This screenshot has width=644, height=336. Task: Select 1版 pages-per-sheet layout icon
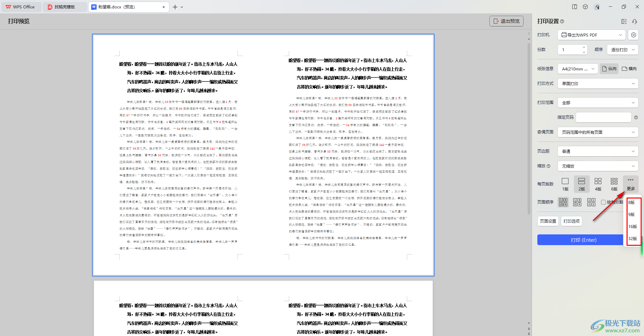pos(565,184)
